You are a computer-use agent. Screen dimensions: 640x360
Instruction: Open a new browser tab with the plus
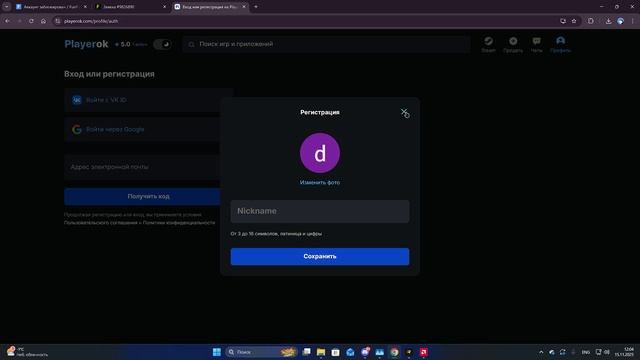coord(256,7)
